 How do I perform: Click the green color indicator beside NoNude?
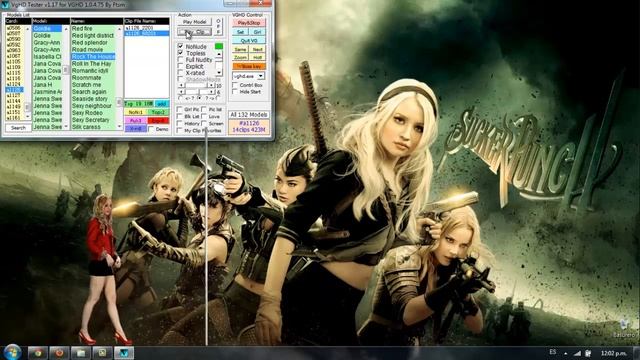(x=219, y=47)
